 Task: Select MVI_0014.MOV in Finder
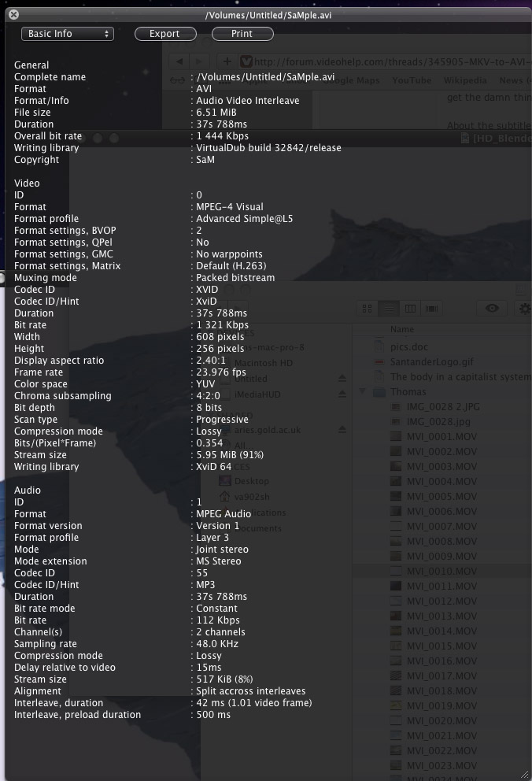[441, 631]
